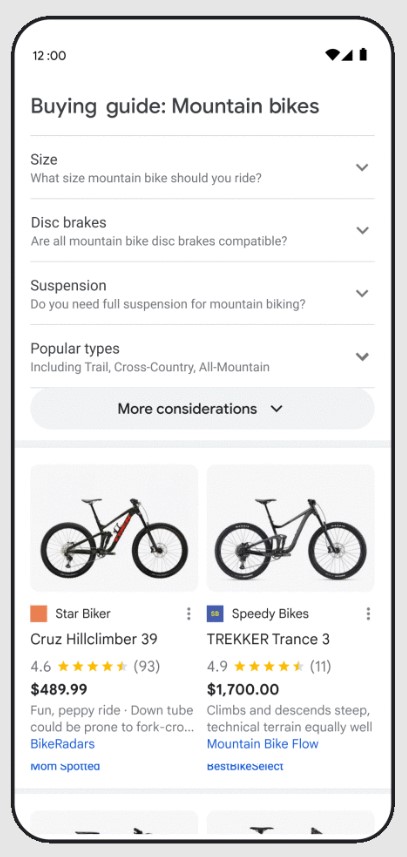
Task: Tap the battery icon in status bar
Action: point(363,55)
